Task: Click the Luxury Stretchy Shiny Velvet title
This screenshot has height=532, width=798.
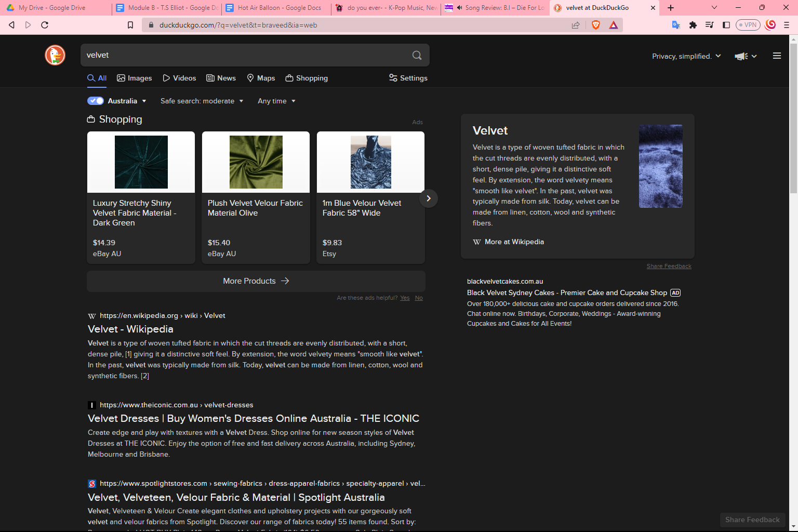Action: coord(135,213)
